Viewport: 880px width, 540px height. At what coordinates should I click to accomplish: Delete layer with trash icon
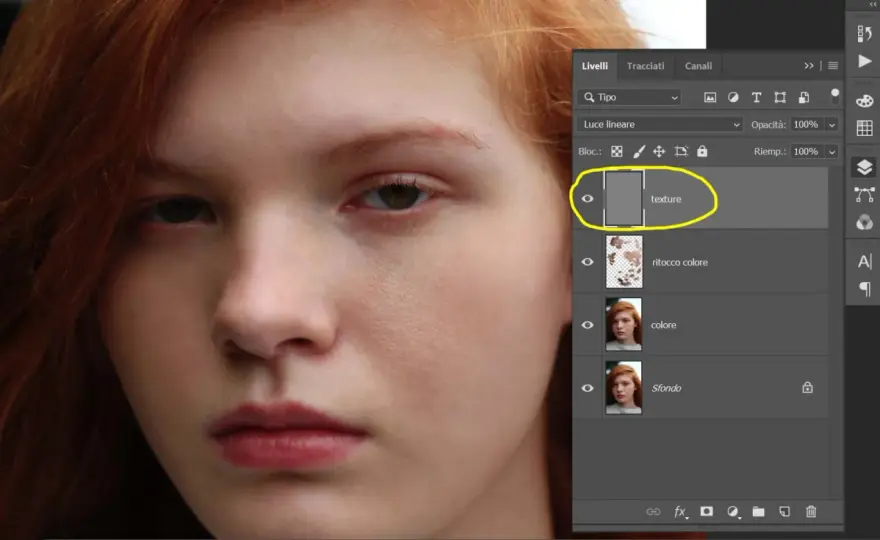click(x=811, y=511)
